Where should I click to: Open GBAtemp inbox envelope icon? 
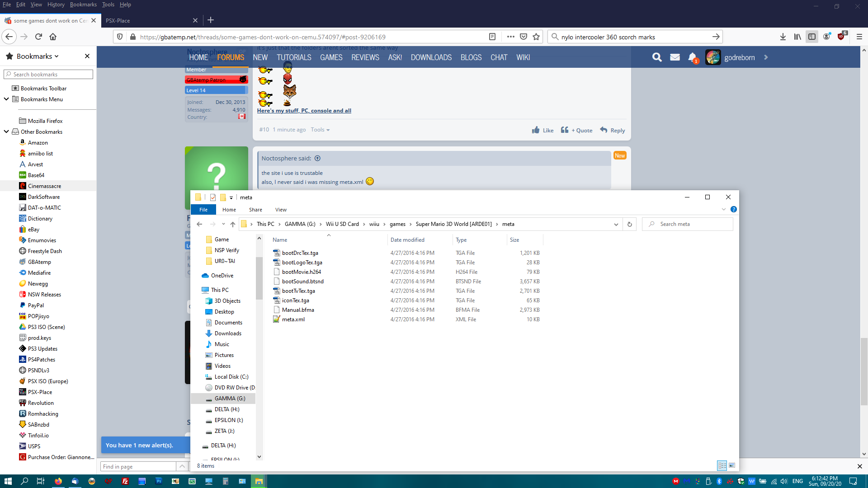coord(675,57)
